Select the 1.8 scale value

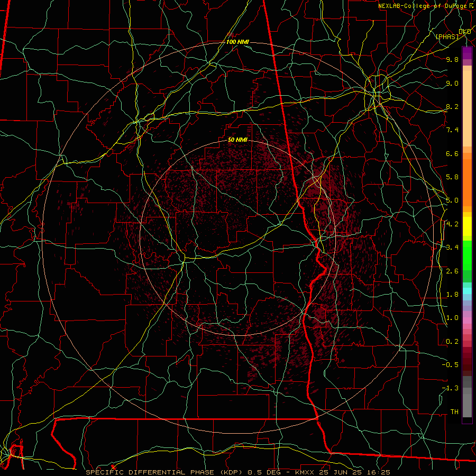(452, 295)
